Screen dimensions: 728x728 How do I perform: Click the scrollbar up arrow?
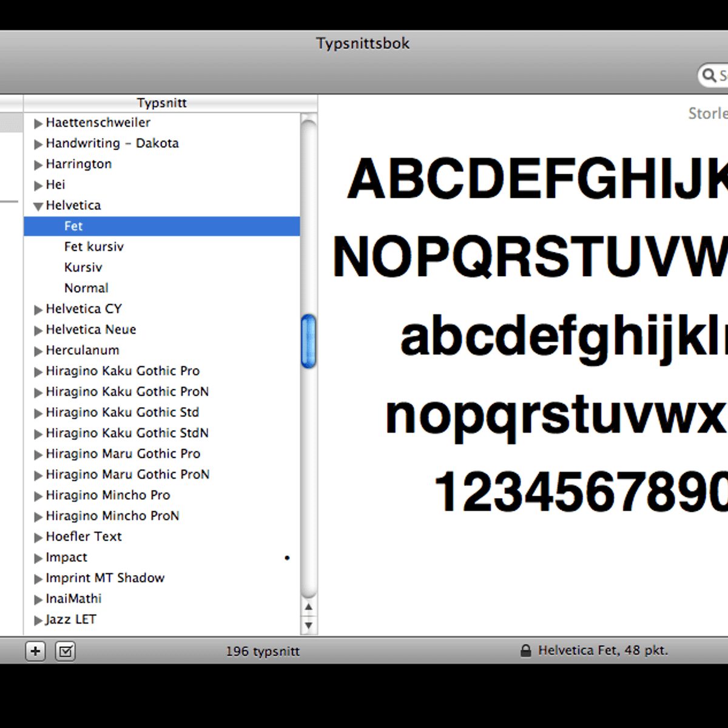click(309, 607)
